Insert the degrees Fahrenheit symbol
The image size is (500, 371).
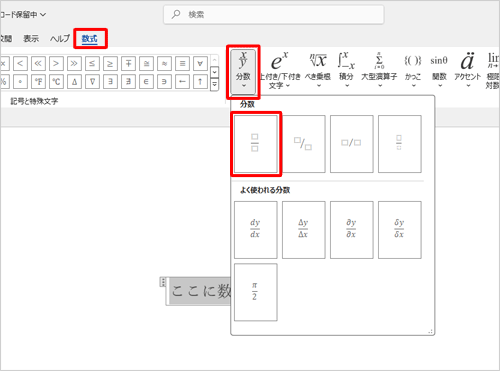click(38, 82)
